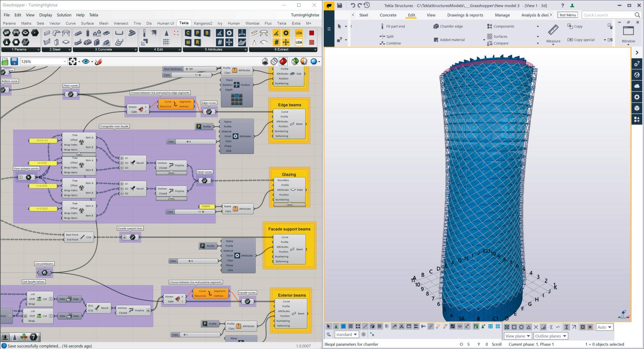This screenshot has height=349, width=644.
Task: Toggle Snap to centers circle switch
Action: click(x=521, y=327)
